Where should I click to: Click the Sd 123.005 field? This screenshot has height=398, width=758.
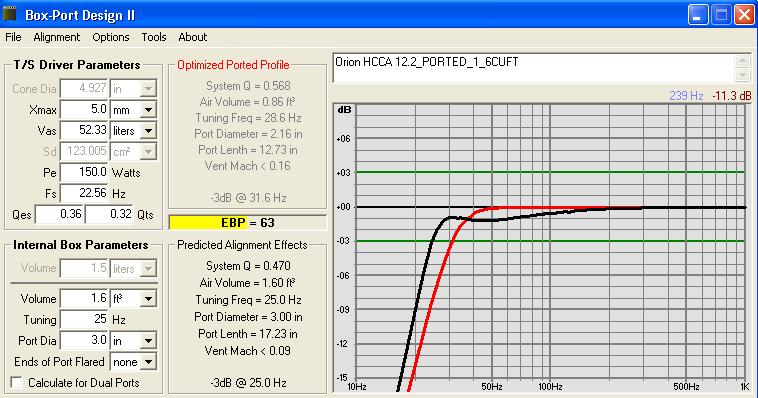click(85, 152)
